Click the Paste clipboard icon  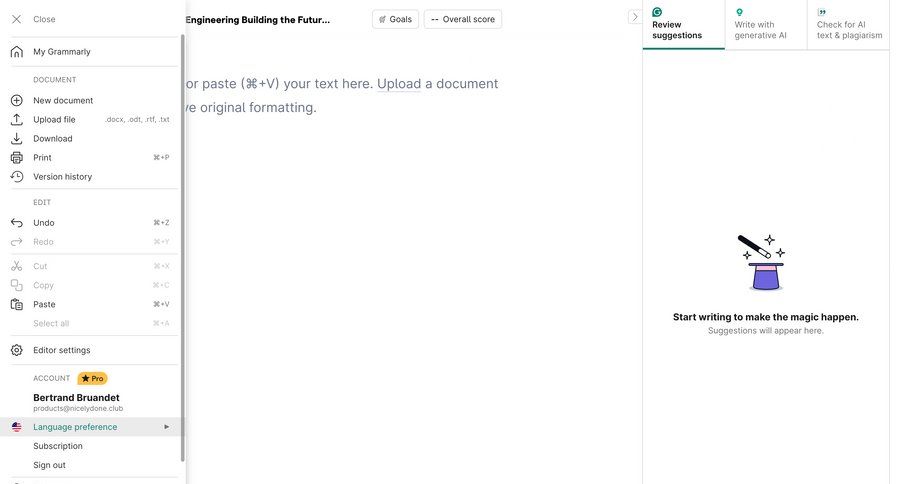coord(17,304)
